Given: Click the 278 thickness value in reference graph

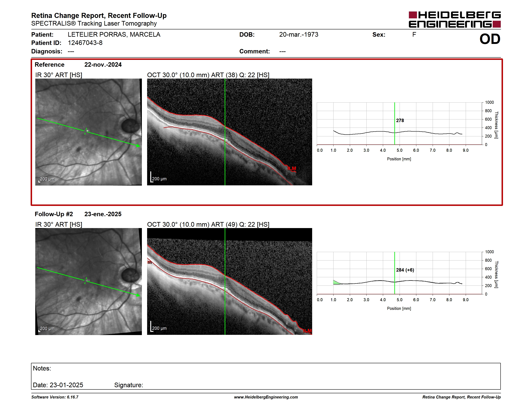Looking at the screenshot, I should 400,120.
